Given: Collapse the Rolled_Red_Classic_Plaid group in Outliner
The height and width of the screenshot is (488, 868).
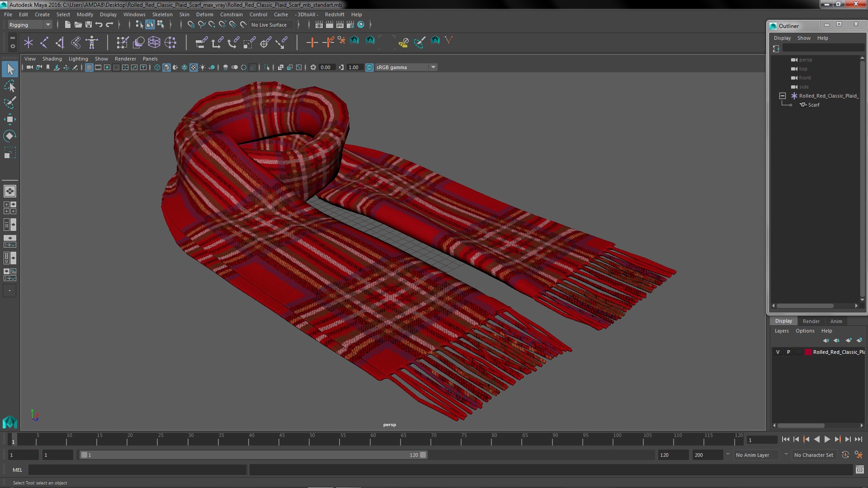Looking at the screenshot, I should pos(783,96).
